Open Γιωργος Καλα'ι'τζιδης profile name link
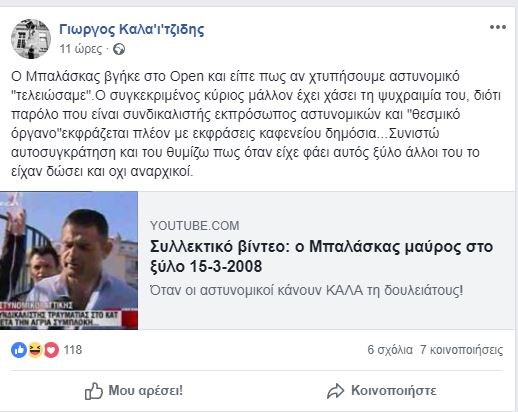The width and height of the screenshot is (518, 412). click(132, 30)
